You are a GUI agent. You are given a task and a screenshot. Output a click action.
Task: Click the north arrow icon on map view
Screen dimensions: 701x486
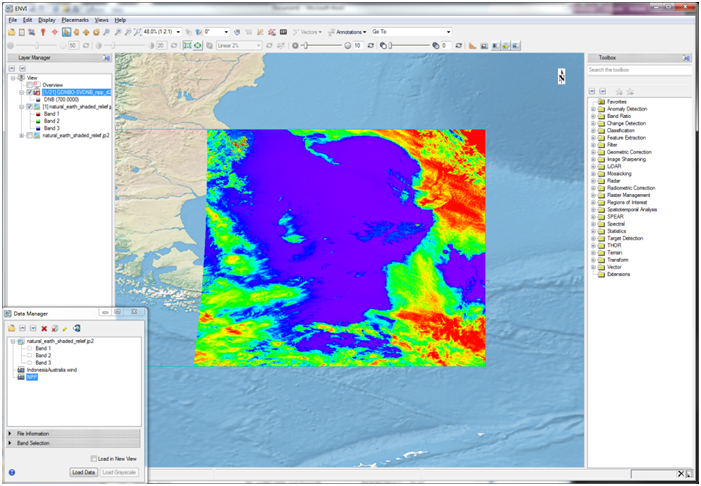click(561, 76)
